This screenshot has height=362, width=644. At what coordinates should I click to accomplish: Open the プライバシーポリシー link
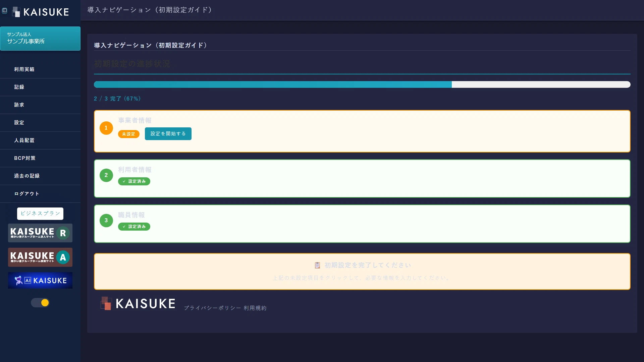click(212, 308)
